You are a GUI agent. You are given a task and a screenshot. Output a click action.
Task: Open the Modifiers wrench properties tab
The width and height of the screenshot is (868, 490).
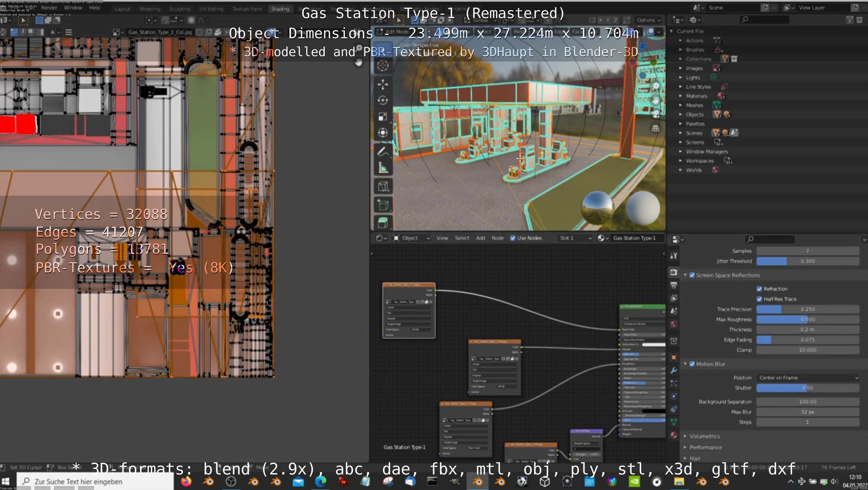pos(674,371)
